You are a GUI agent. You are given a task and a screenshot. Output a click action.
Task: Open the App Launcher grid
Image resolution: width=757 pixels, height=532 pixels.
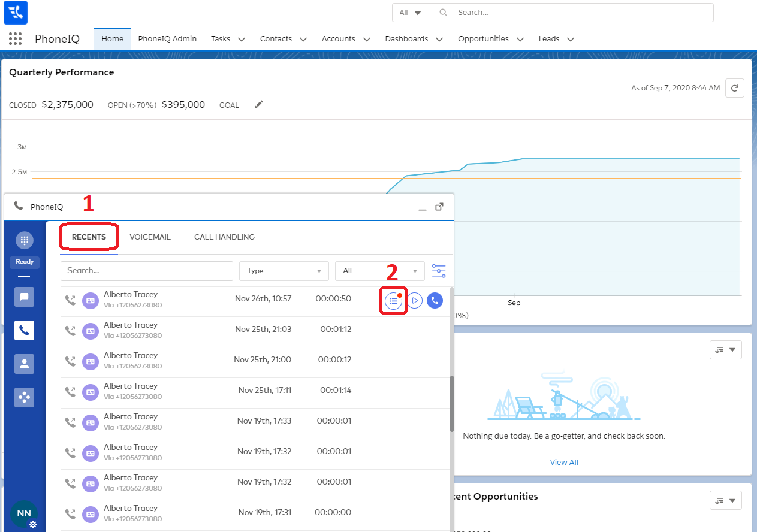coord(16,39)
